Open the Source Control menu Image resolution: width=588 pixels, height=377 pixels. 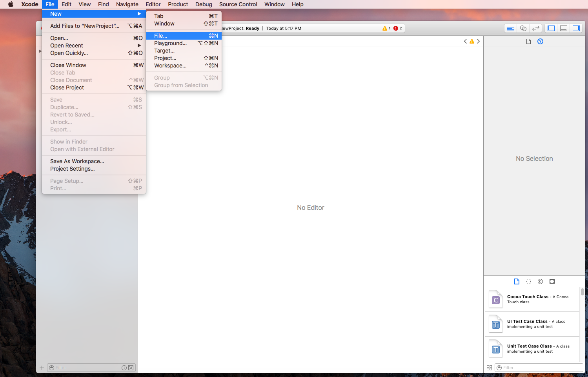[238, 4]
